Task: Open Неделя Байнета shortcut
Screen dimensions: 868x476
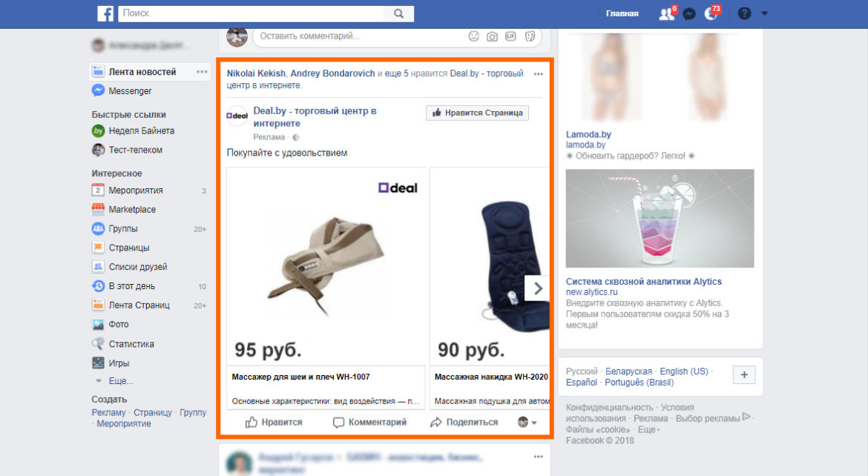Action: click(142, 131)
